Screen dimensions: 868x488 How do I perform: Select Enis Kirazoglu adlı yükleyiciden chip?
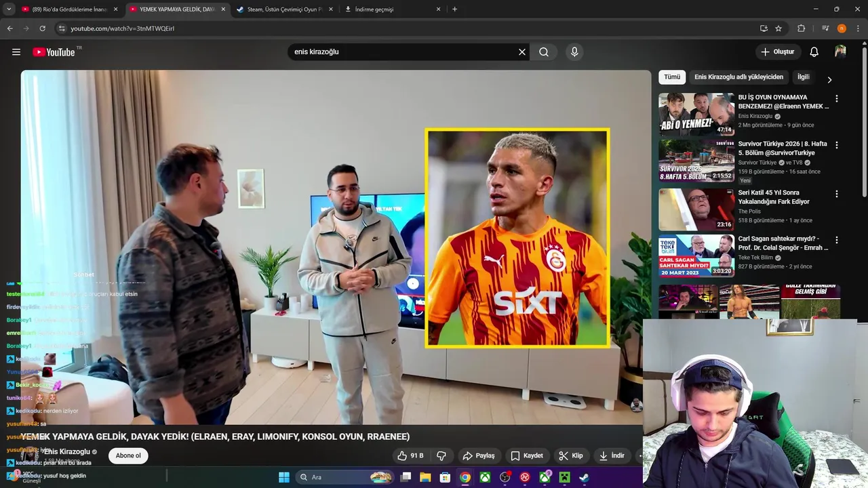(x=738, y=77)
